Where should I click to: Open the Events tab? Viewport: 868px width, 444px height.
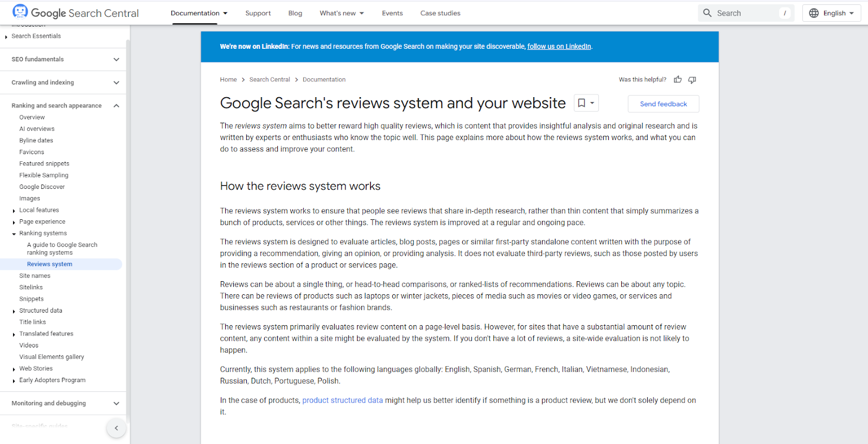pos(392,13)
